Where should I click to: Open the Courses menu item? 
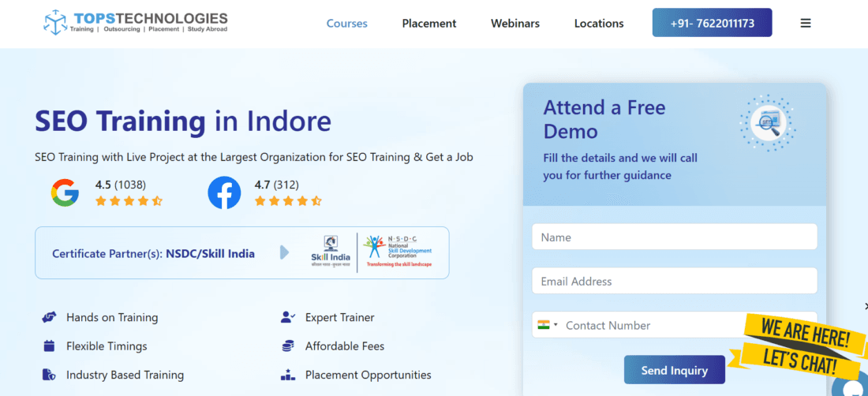tap(347, 23)
